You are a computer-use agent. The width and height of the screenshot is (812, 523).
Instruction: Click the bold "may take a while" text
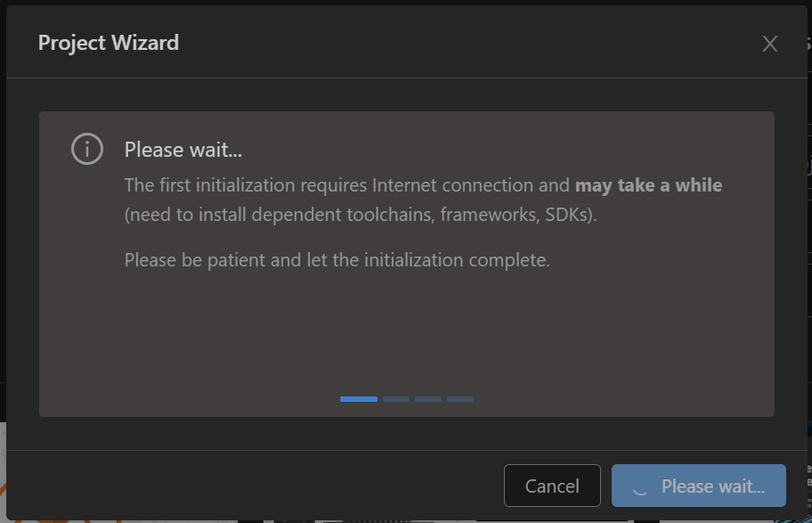(x=648, y=186)
